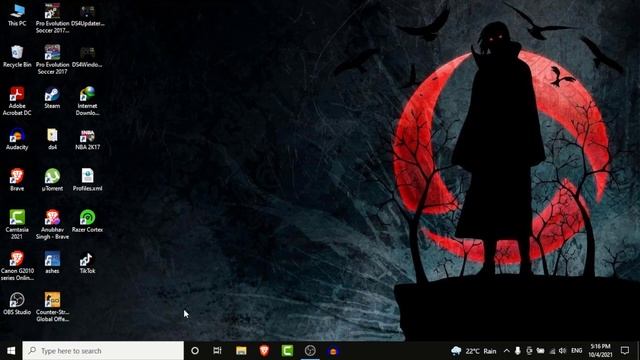This screenshot has height=360, width=640.
Task: Open Camtasia from the taskbar
Action: [287, 351]
